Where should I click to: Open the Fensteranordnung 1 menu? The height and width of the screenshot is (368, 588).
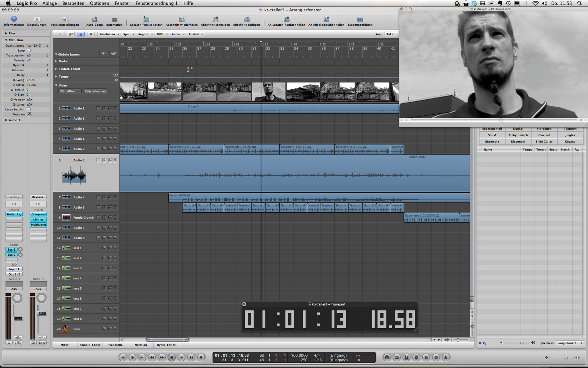click(x=157, y=3)
